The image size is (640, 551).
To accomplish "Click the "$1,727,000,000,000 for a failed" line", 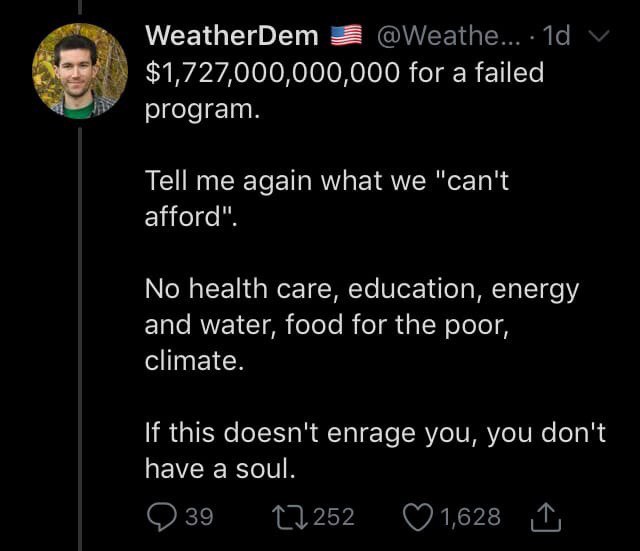I will point(345,72).
